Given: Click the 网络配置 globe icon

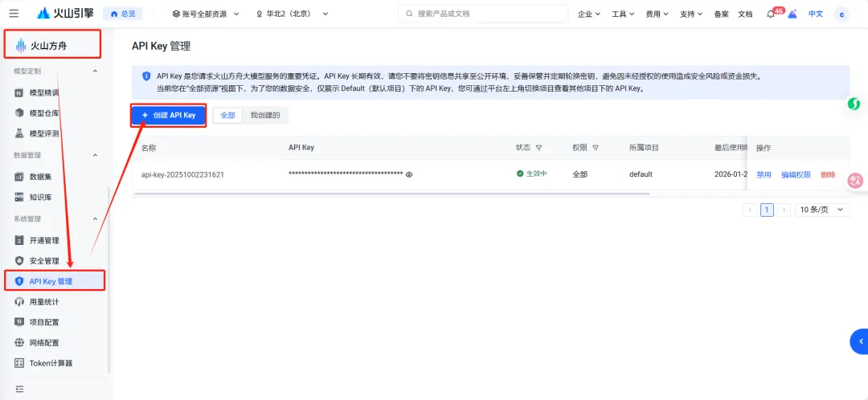Looking at the screenshot, I should point(18,342).
